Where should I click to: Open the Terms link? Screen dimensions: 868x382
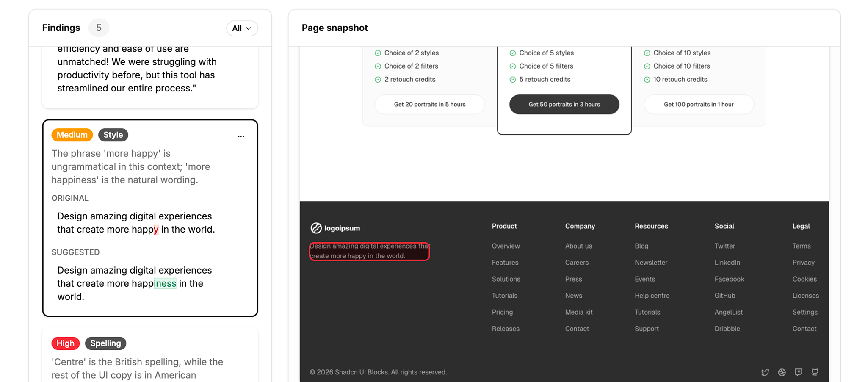tap(801, 246)
